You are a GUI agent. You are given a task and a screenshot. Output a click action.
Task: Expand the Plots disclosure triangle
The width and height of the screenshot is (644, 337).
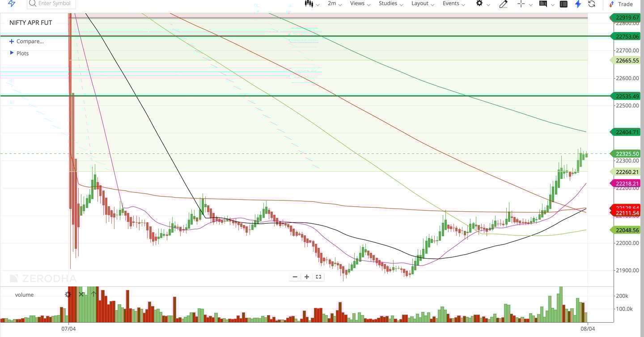[12, 53]
